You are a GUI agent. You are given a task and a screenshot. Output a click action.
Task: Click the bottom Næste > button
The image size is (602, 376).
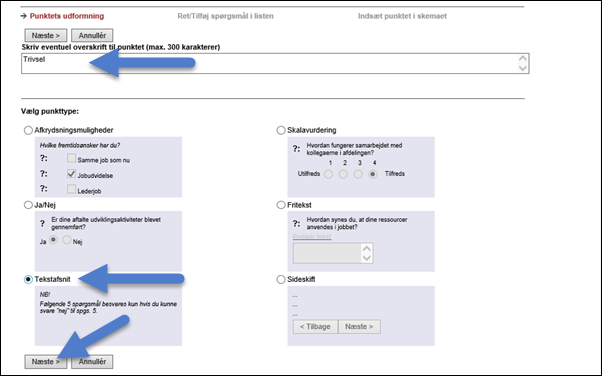pos(46,361)
